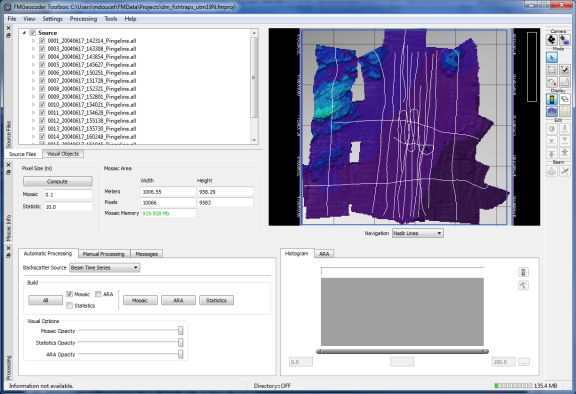Click the eraser-shaped Display icon
Image resolution: width=576 pixels, height=394 pixels.
[565, 99]
